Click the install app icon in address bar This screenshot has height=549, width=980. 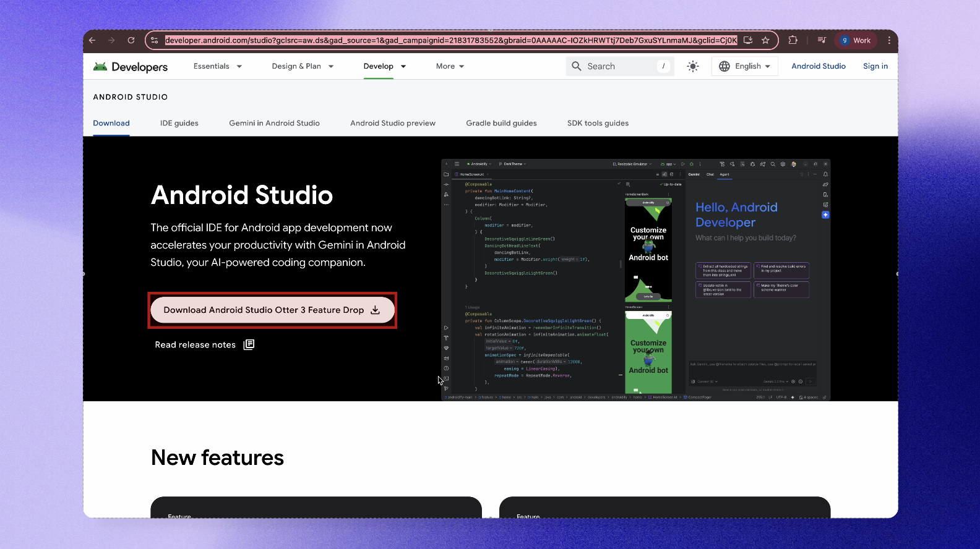point(748,40)
